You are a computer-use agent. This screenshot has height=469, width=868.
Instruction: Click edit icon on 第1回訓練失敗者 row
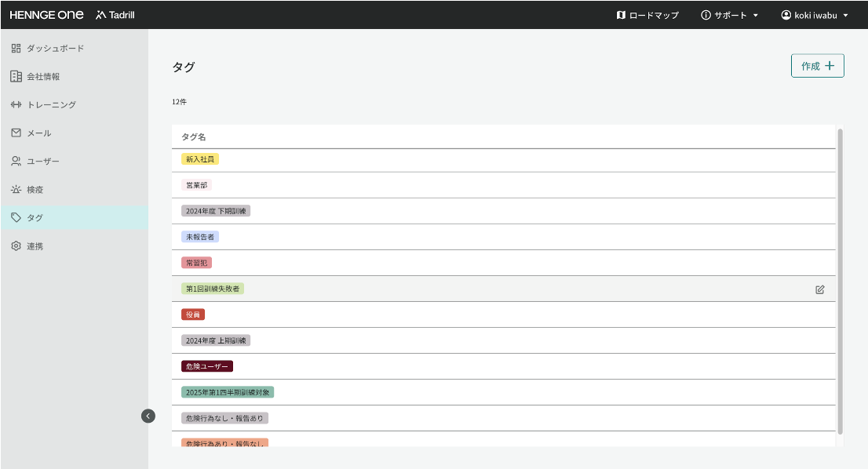820,289
